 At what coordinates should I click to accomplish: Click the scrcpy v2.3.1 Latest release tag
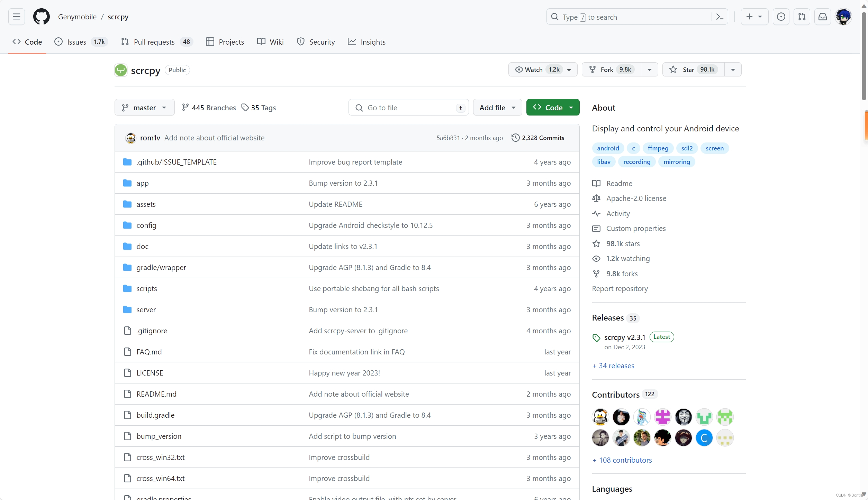pyautogui.click(x=625, y=337)
